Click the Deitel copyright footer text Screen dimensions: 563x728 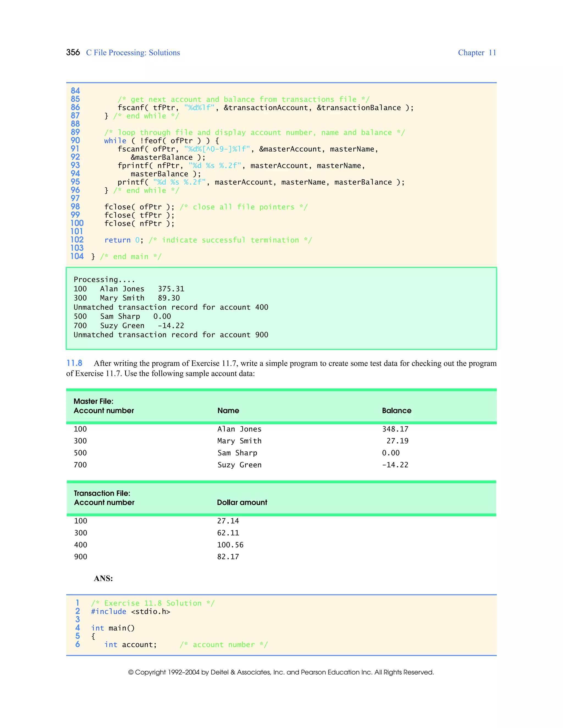coord(281,672)
